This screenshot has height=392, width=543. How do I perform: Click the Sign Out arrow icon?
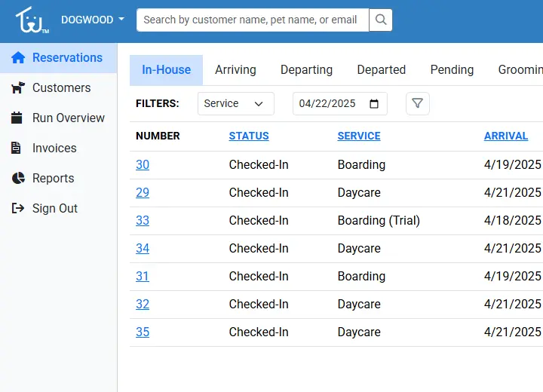pos(18,209)
